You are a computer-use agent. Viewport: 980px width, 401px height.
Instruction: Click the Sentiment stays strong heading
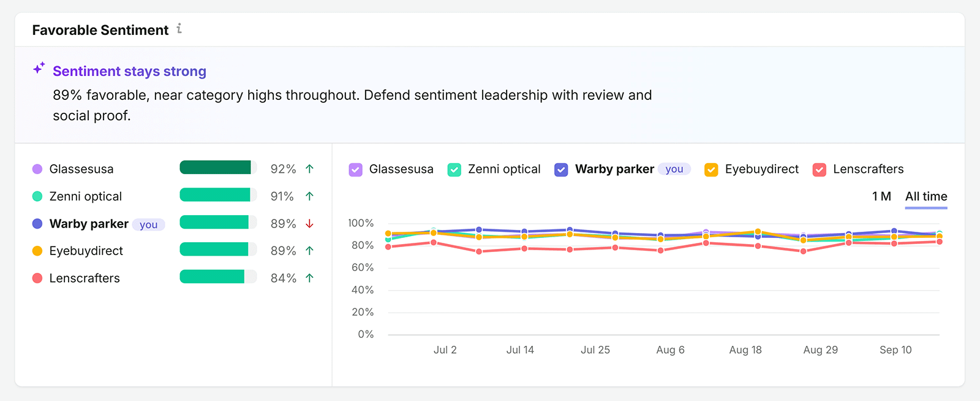[129, 71]
